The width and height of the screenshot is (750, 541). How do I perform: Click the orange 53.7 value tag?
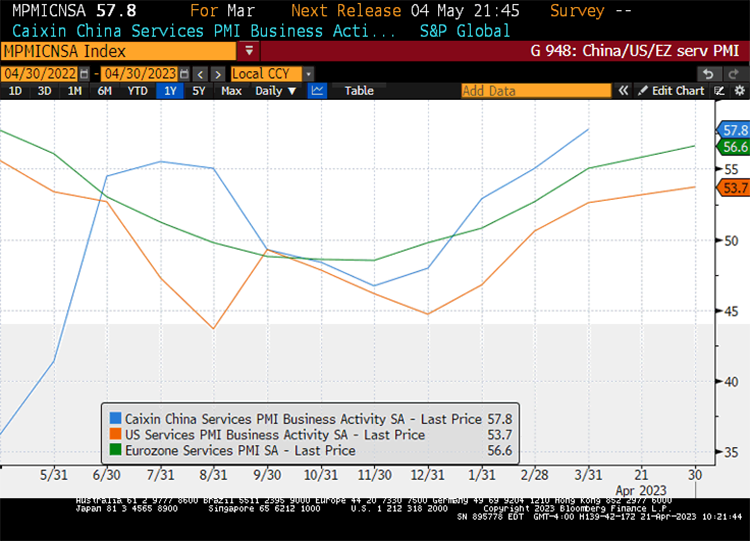point(734,188)
